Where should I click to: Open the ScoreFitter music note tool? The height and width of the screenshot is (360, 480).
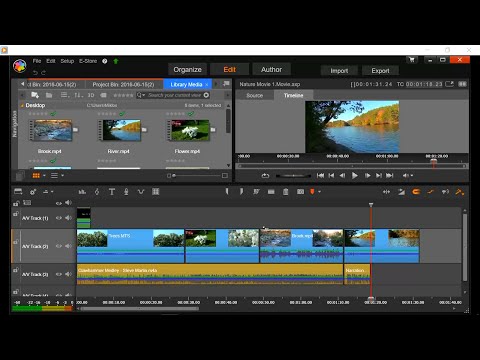coord(97,192)
